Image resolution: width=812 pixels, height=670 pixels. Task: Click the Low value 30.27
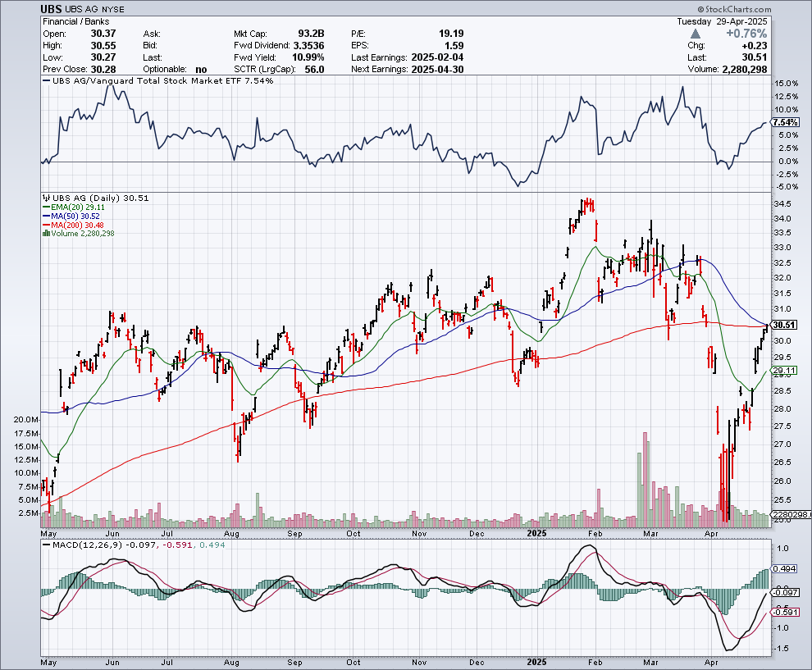[x=103, y=57]
